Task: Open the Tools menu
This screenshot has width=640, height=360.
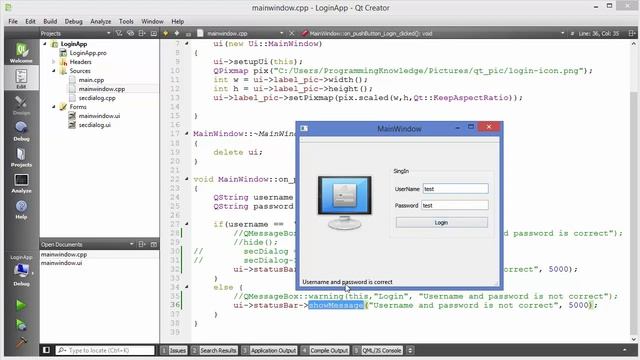Action: click(x=126, y=21)
